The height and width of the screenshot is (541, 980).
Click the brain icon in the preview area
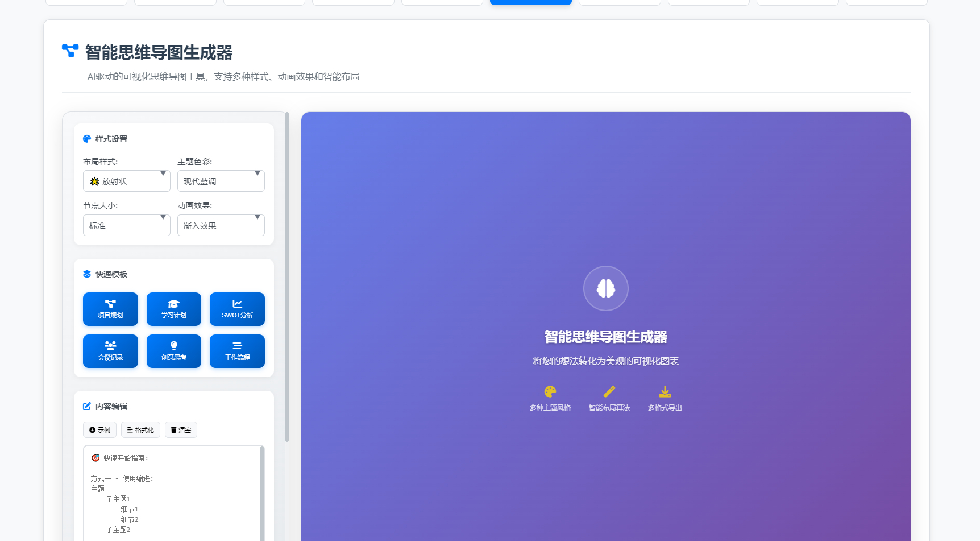pos(605,288)
